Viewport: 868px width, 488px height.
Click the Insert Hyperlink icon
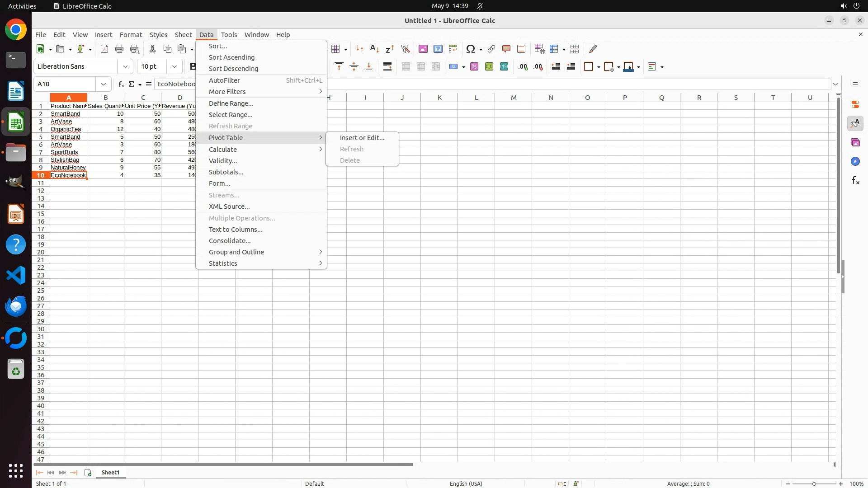pyautogui.click(x=491, y=49)
